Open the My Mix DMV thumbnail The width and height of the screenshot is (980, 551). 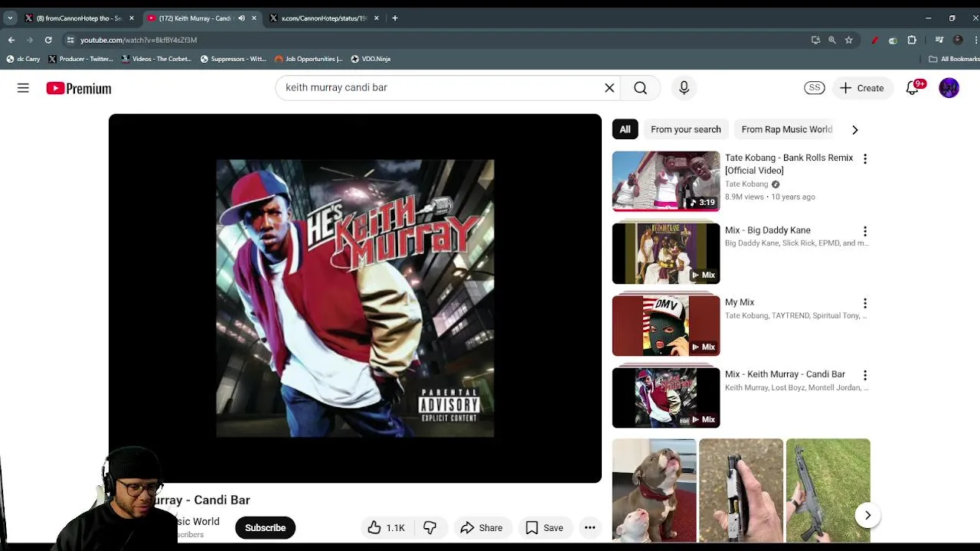666,326
